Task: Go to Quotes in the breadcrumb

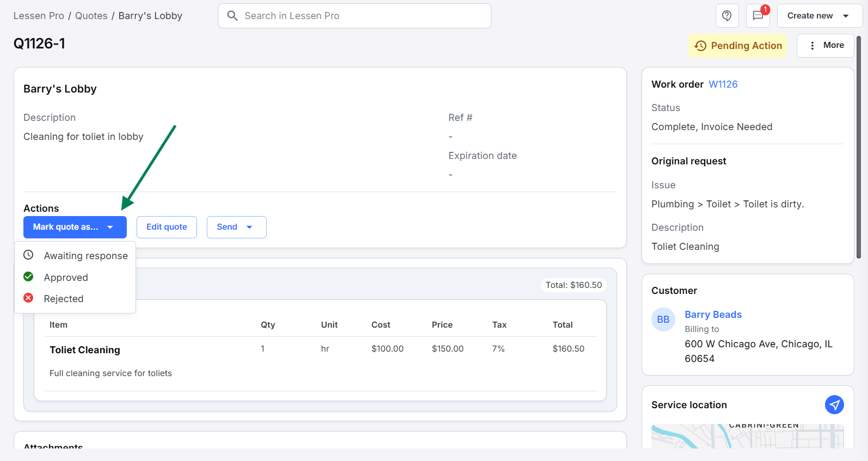Action: 91,16
